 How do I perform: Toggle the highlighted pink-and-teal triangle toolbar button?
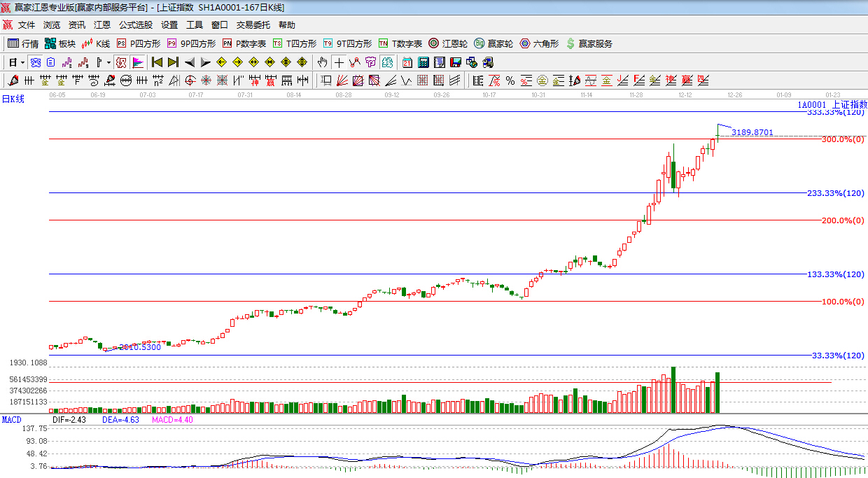pos(138,62)
